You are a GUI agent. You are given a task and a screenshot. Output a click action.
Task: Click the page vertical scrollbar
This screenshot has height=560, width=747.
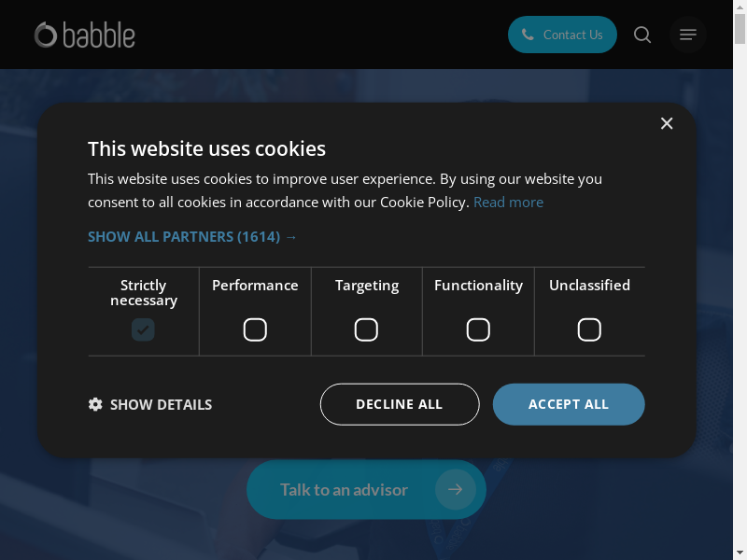coord(740,280)
